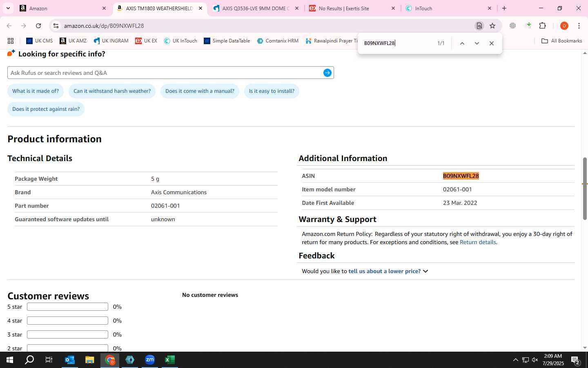The image size is (588, 368).
Task: Open All Bookmarks folder
Action: [x=561, y=41]
